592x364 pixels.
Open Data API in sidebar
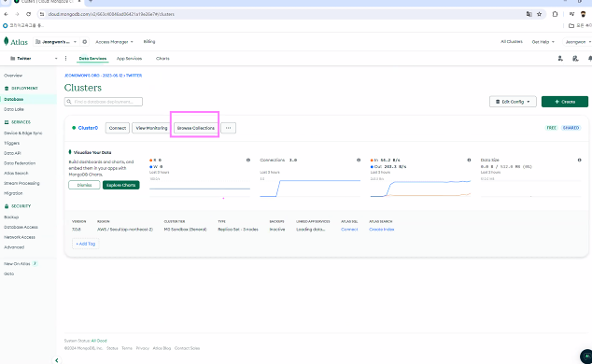pos(12,153)
